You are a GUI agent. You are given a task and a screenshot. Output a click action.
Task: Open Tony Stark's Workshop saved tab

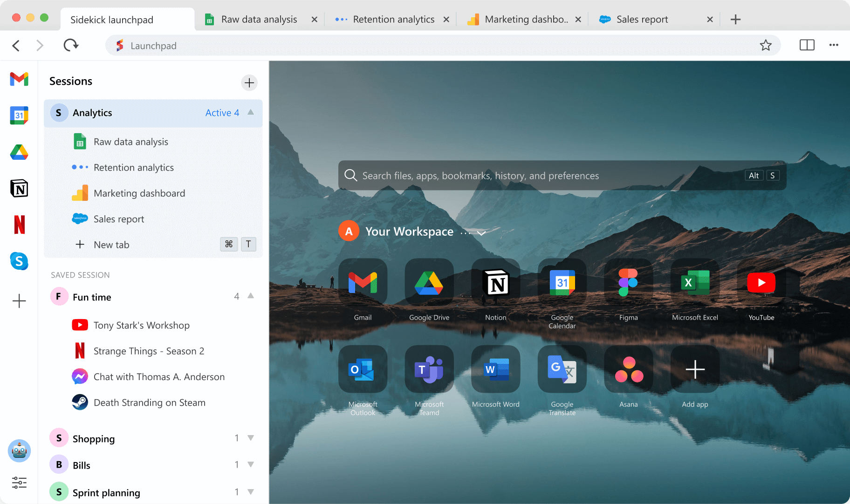[153, 325]
